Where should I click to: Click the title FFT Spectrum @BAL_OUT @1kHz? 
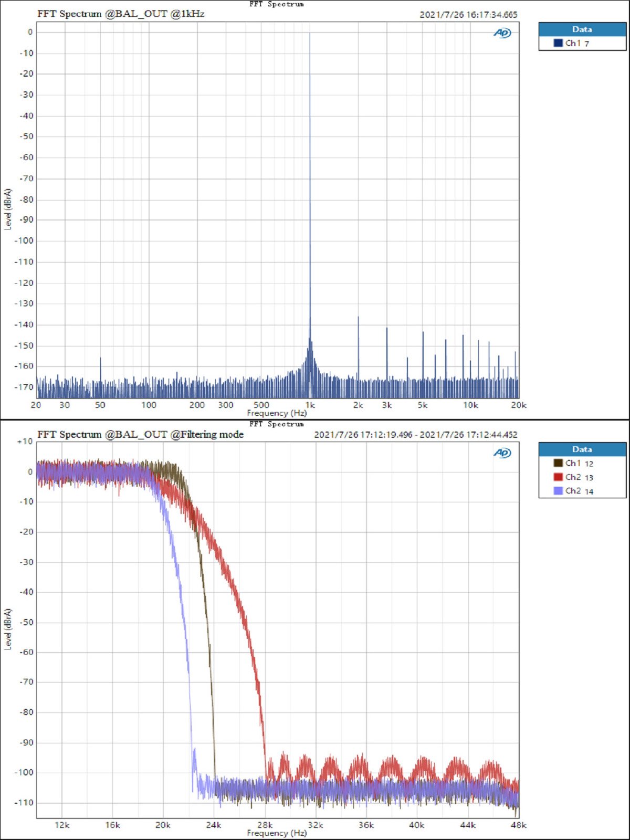click(x=121, y=14)
